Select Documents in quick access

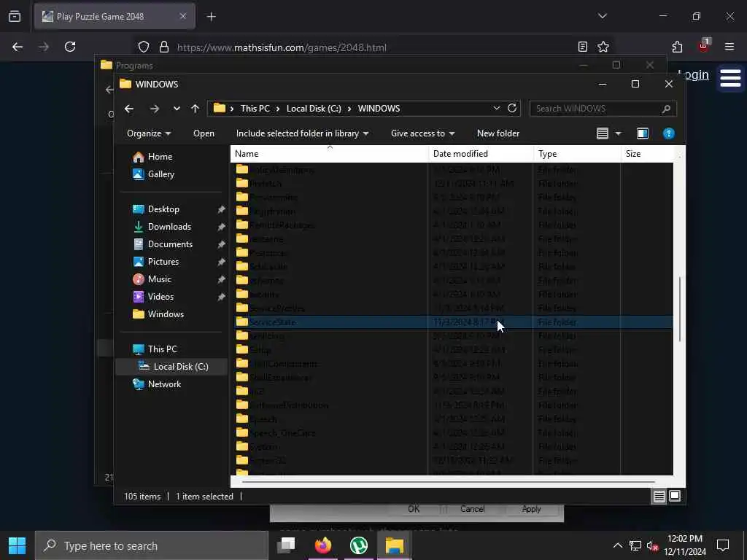click(170, 244)
